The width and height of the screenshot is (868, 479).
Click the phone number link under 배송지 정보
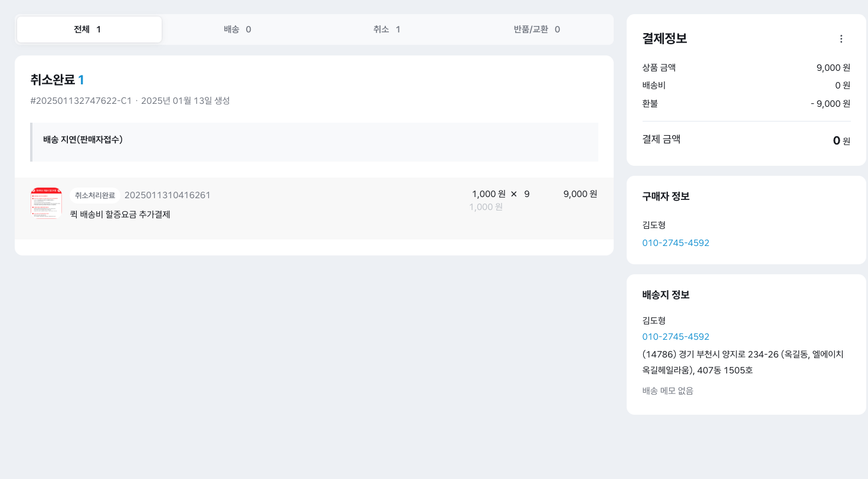[676, 337]
